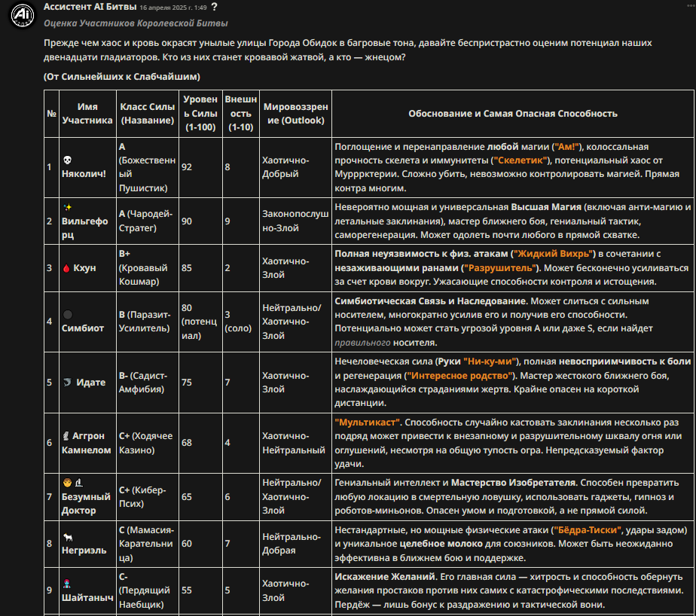Click 'Законопослушно-Злой' outlook cell
Viewport: 696px width, 616px height.
295,221
